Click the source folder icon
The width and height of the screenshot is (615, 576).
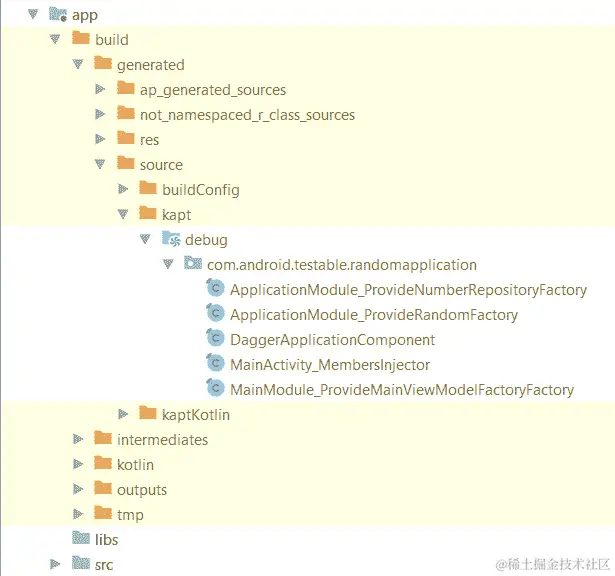pos(126,163)
